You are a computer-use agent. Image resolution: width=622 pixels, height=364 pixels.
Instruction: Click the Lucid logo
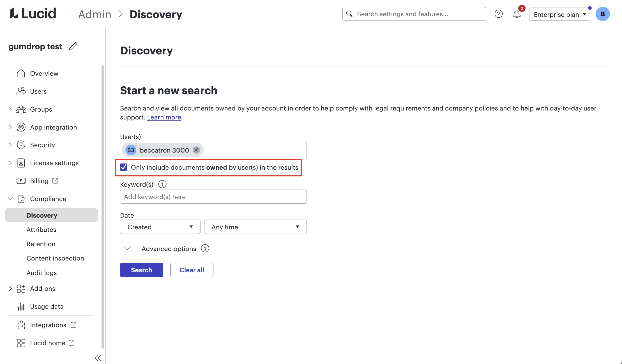coord(33,13)
